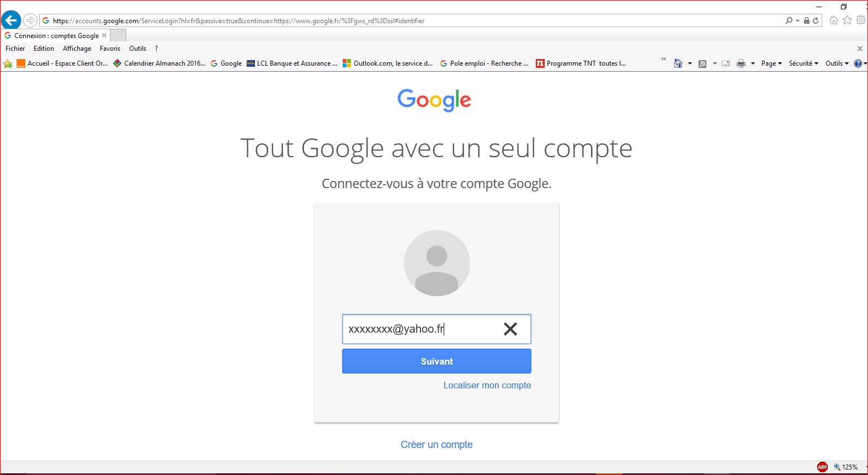Add to favorites bar star icon
868x475 pixels.
coord(8,63)
